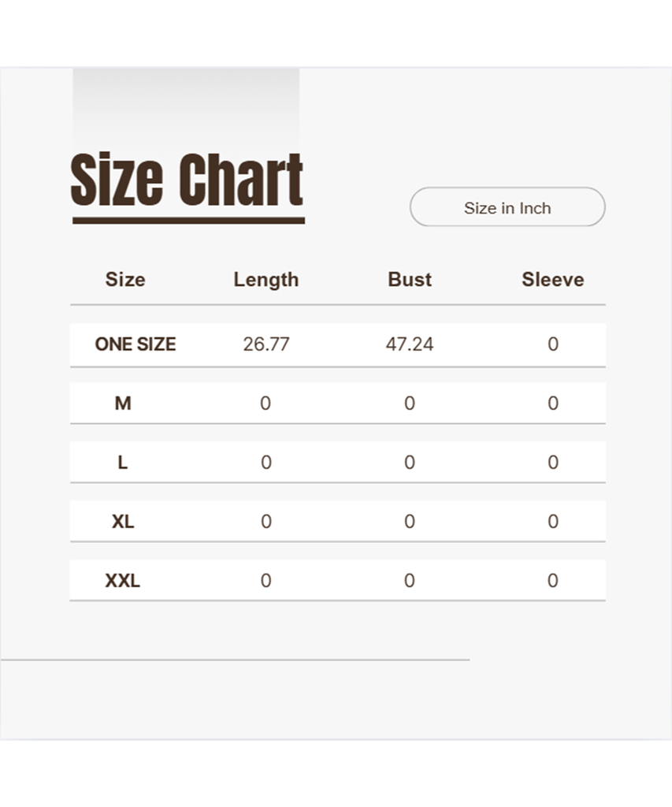Select the Length column header

click(x=265, y=280)
